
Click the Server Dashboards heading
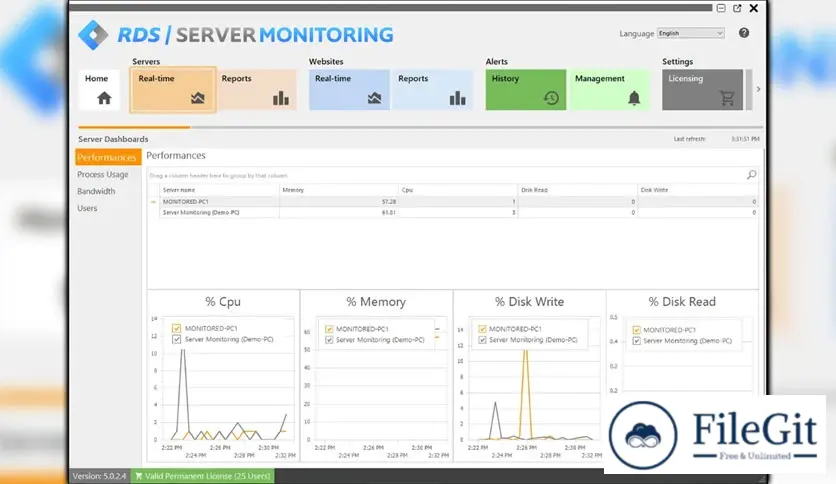point(113,139)
